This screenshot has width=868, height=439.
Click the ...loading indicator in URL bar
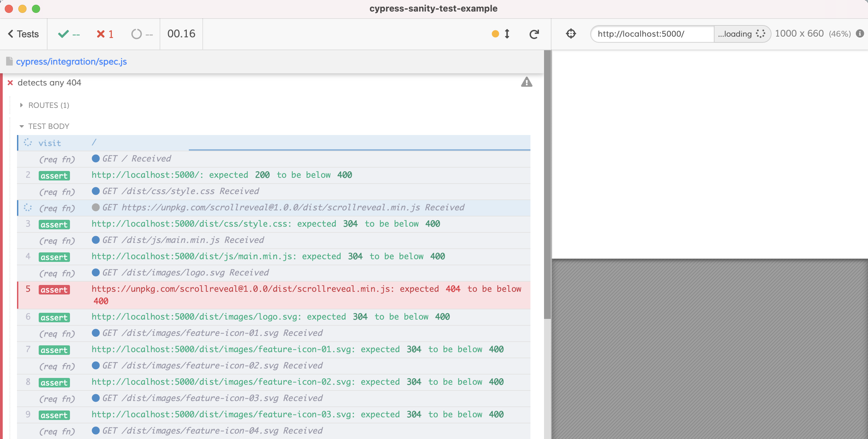(742, 34)
